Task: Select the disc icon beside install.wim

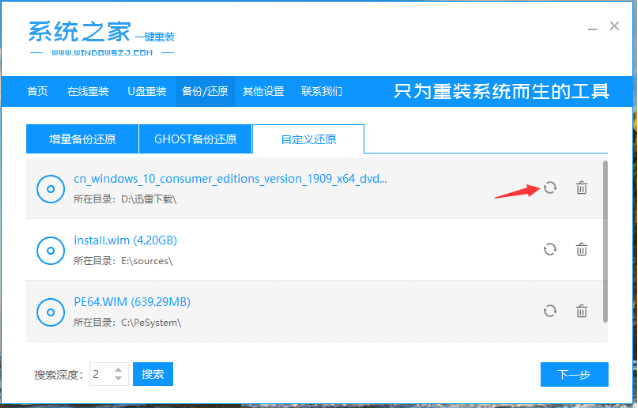Action: tap(50, 250)
